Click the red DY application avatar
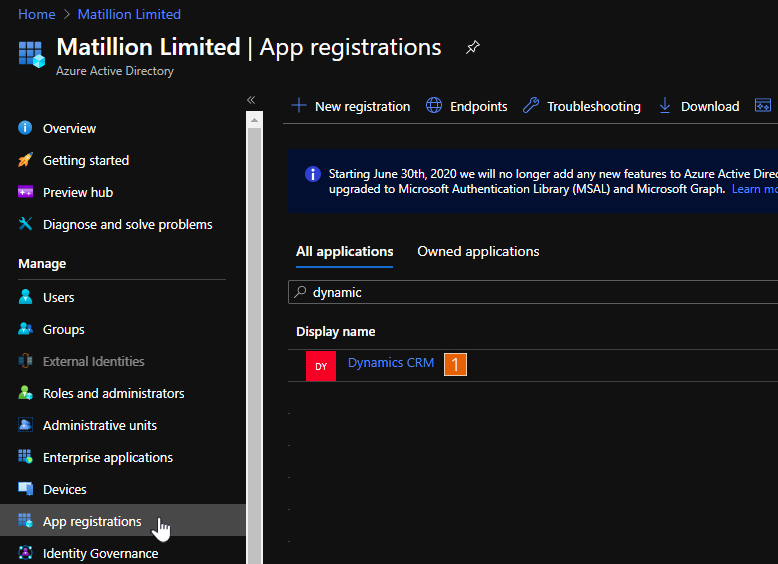778x564 pixels. pos(321,366)
